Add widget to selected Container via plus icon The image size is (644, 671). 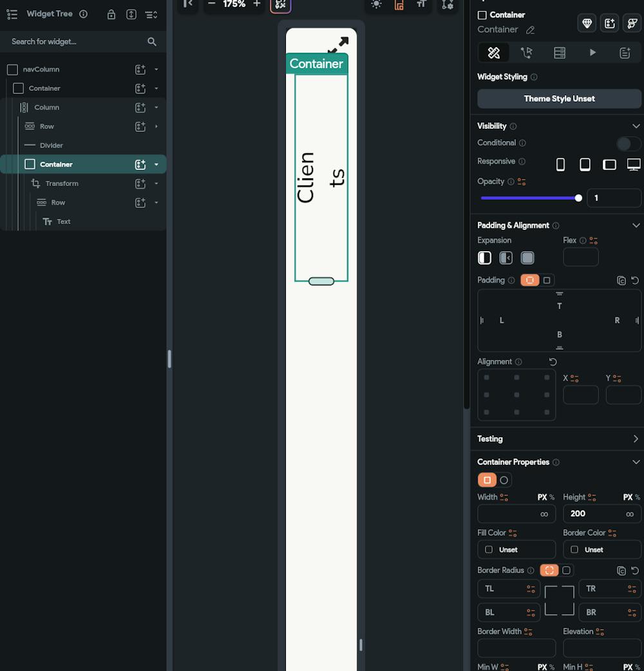click(x=140, y=164)
